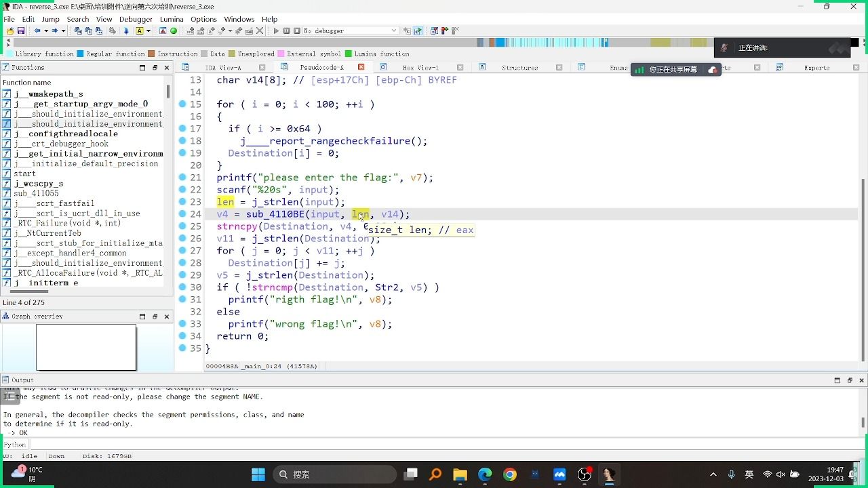Open the forward-history dropdown arrow

(x=63, y=30)
